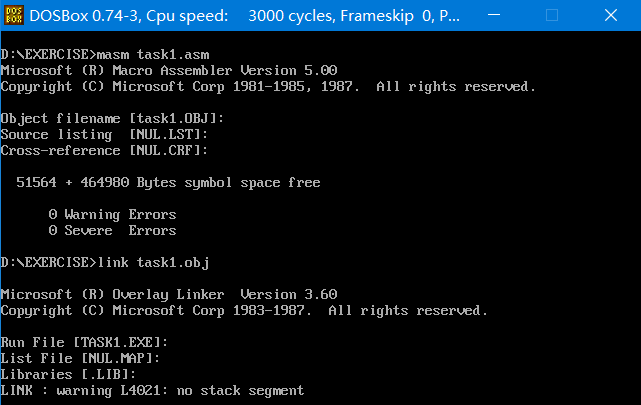Click the '0 Severe Errors' line
This screenshot has height=405, width=641.
pos(112,230)
